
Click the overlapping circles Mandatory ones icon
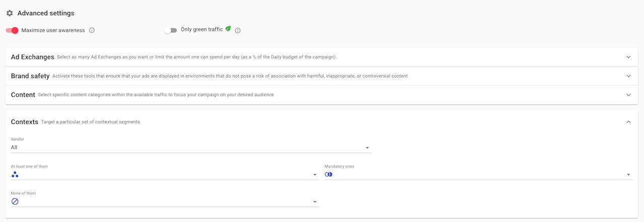pyautogui.click(x=329, y=174)
